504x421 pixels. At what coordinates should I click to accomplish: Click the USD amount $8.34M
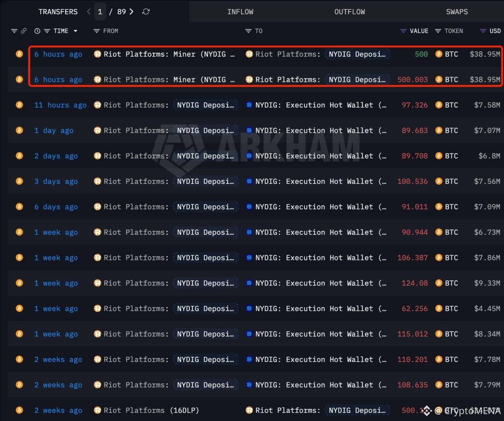[x=487, y=334]
